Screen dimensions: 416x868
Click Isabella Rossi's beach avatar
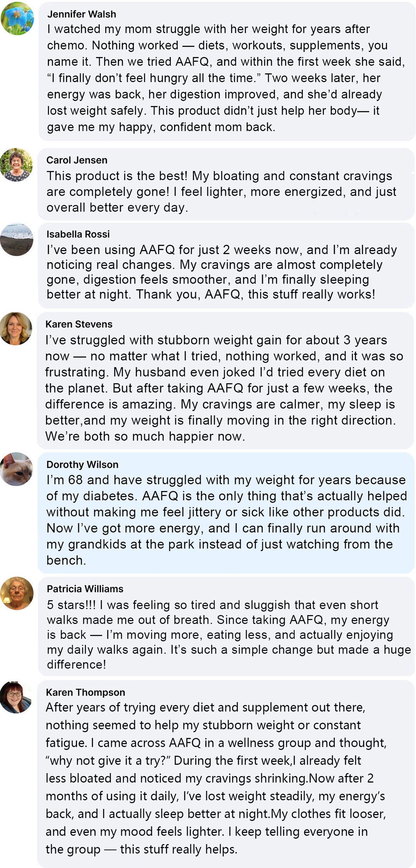pyautogui.click(x=17, y=240)
